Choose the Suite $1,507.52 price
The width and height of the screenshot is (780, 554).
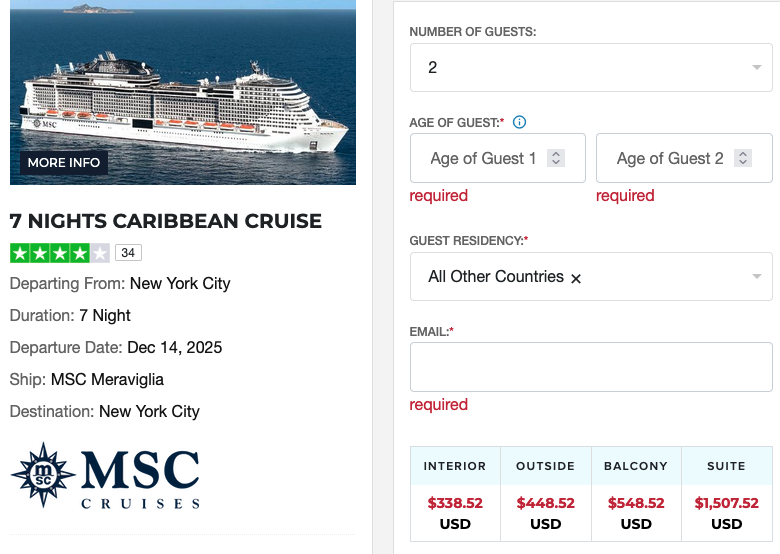[x=726, y=503]
